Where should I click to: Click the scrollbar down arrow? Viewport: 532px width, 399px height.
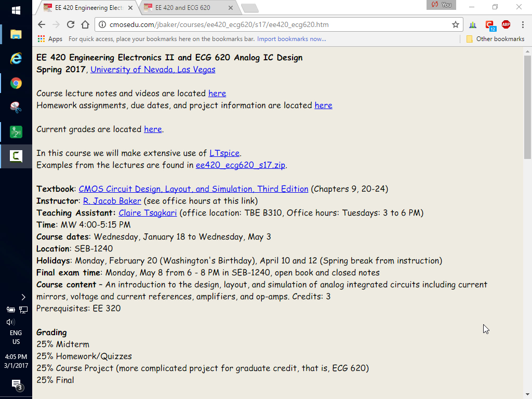tap(527, 395)
